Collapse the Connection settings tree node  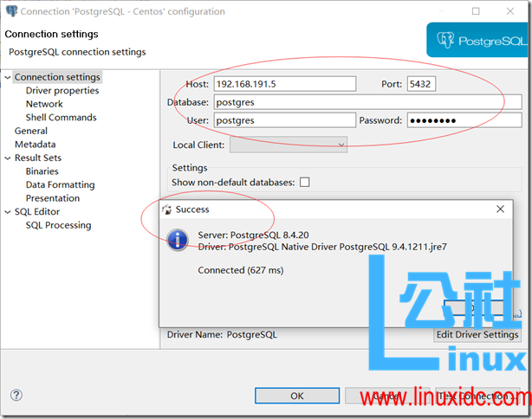[8, 78]
